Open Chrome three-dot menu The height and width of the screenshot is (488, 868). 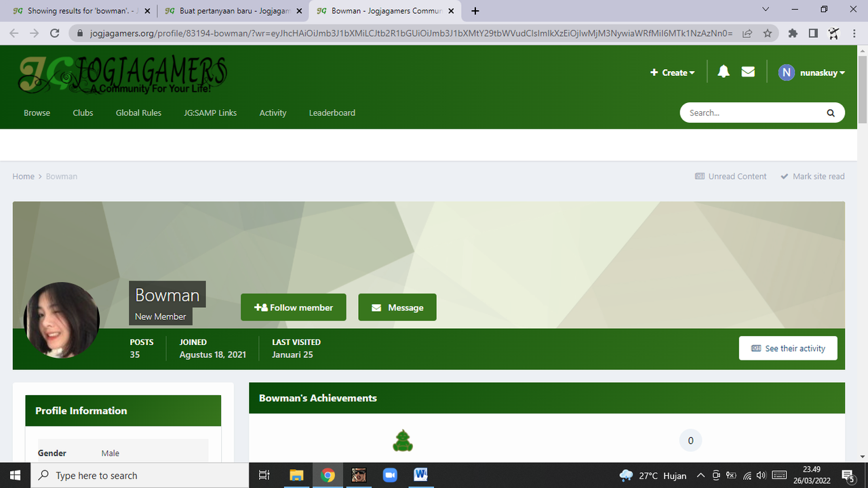click(854, 33)
